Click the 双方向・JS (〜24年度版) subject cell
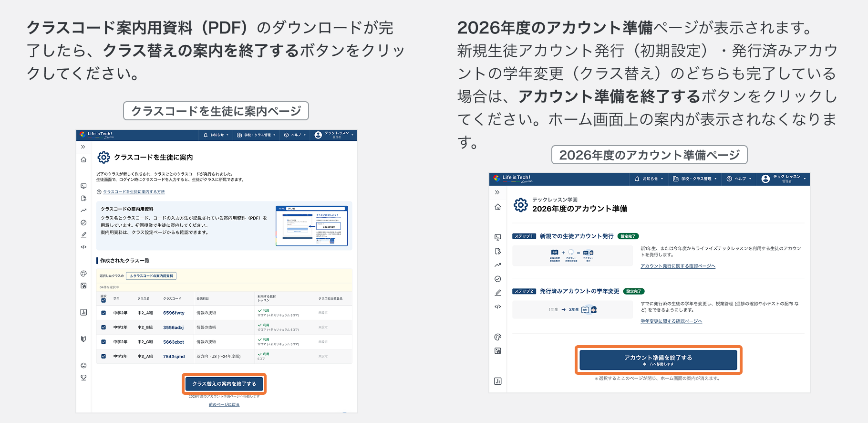Viewport: 868px width, 423px height. [x=218, y=356]
